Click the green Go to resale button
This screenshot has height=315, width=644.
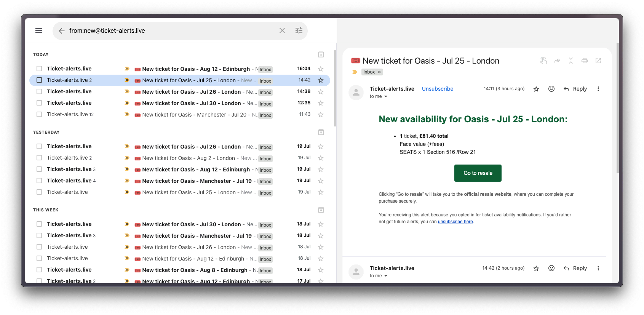coord(478,173)
